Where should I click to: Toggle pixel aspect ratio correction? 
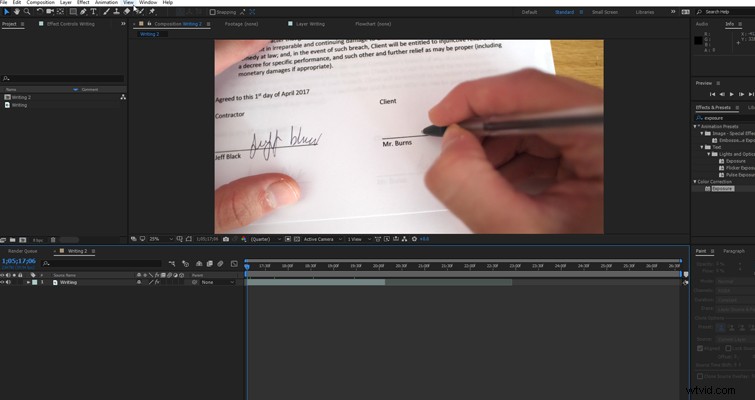click(x=378, y=239)
